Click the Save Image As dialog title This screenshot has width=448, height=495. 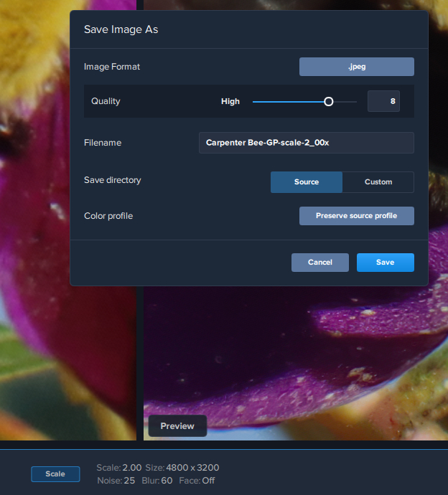point(121,29)
